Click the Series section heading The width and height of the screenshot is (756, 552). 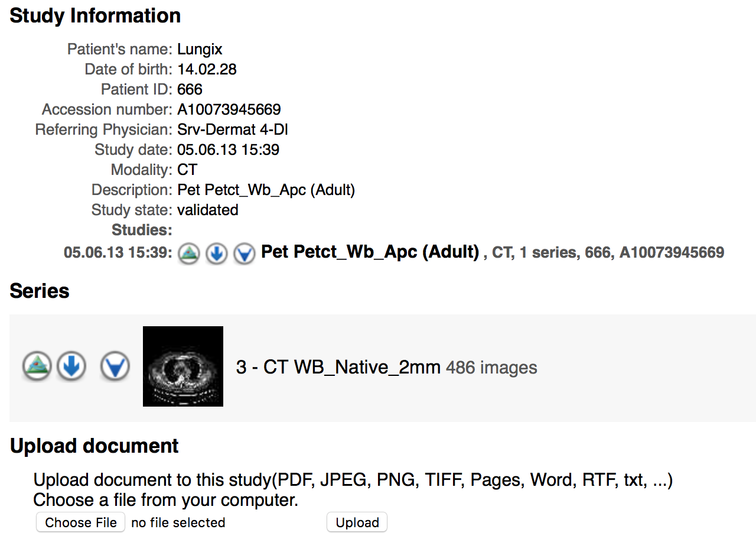(x=40, y=291)
